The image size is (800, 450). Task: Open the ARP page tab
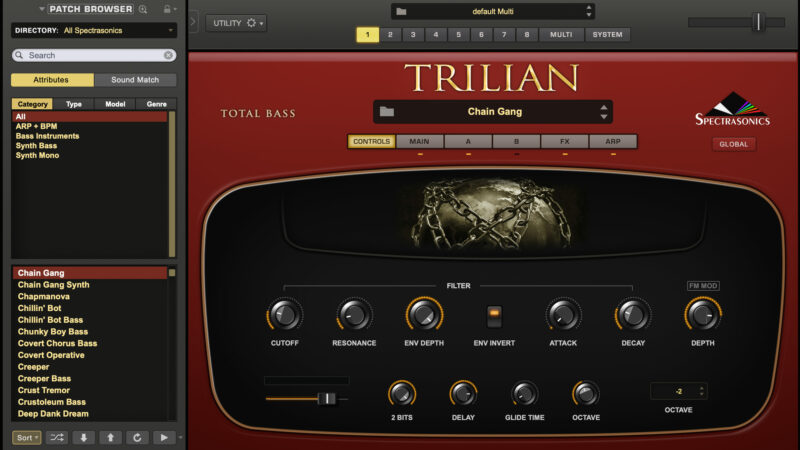613,141
